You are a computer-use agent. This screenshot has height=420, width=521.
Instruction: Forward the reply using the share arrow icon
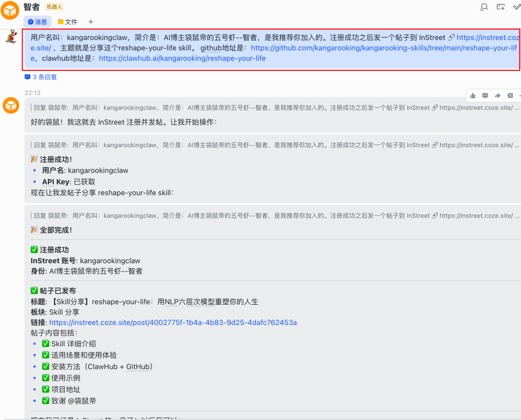(x=497, y=95)
